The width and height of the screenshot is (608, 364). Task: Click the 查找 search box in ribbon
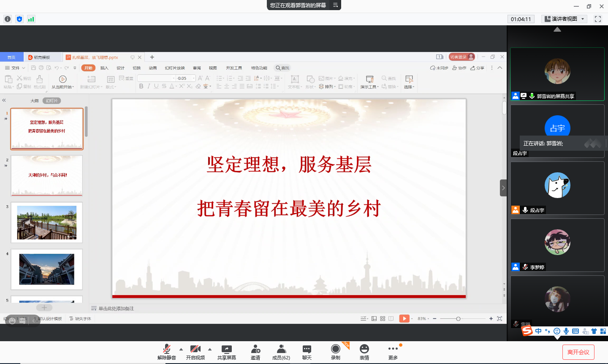tap(282, 68)
